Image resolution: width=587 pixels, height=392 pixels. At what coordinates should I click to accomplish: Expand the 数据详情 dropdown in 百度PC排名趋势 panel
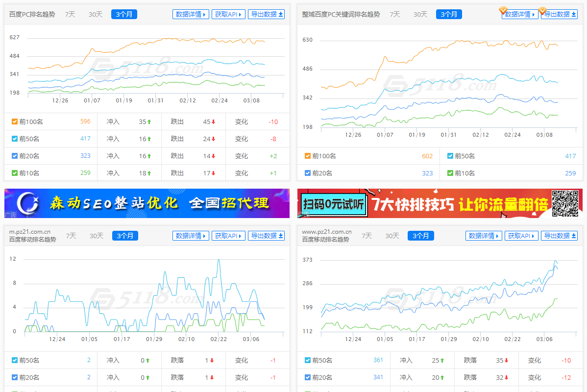tap(191, 14)
